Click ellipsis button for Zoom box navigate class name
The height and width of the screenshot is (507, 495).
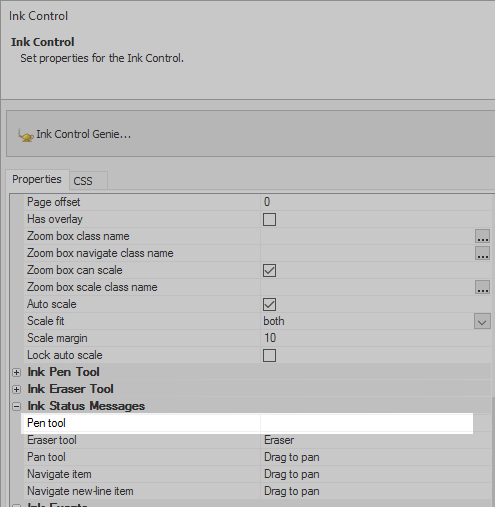pos(482,253)
